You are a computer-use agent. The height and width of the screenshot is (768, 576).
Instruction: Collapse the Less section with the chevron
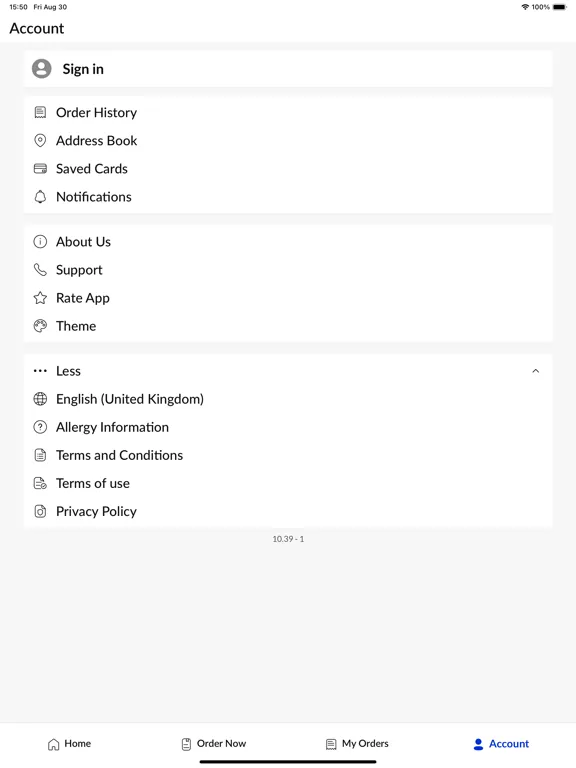(x=535, y=371)
